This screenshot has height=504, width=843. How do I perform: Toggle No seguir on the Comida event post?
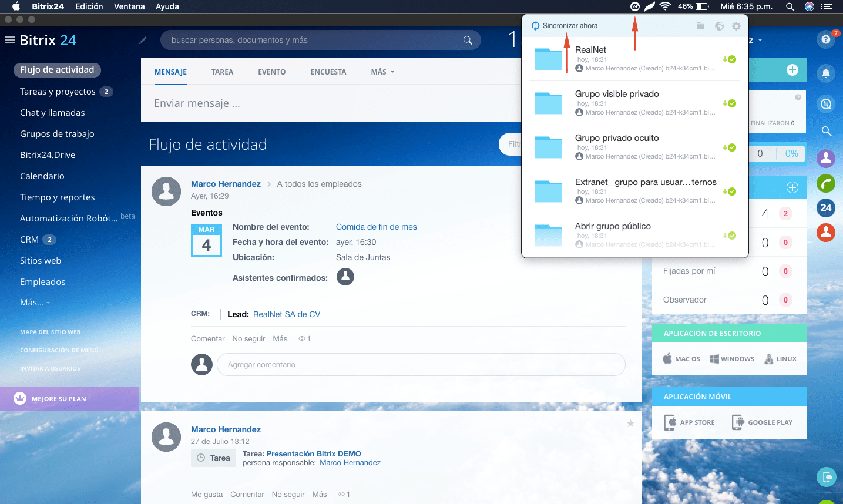(248, 339)
